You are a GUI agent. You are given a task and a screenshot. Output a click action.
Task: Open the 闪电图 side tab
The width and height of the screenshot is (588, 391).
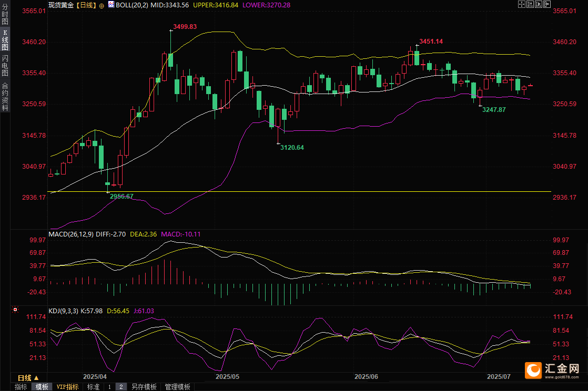click(5, 65)
